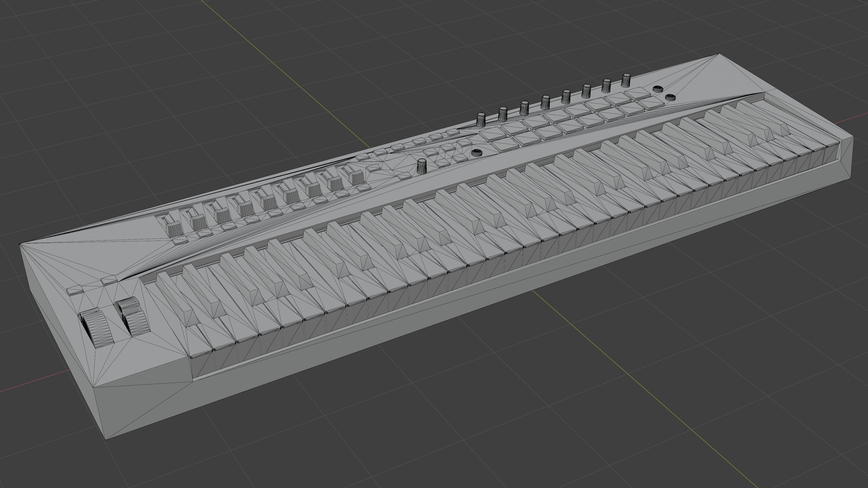
Task: Click the lower round button right of the pads
Action: tap(670, 98)
